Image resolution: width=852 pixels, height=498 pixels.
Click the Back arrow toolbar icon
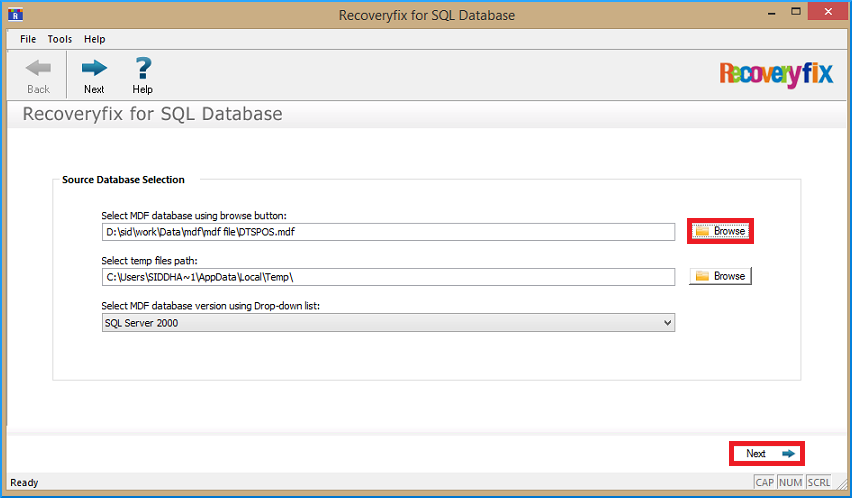38,68
